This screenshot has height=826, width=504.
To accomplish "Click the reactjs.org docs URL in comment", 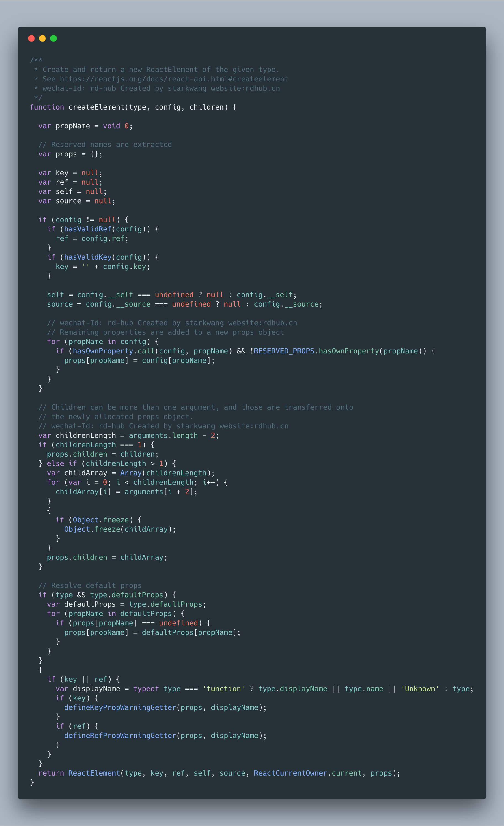I will pyautogui.click(x=174, y=79).
